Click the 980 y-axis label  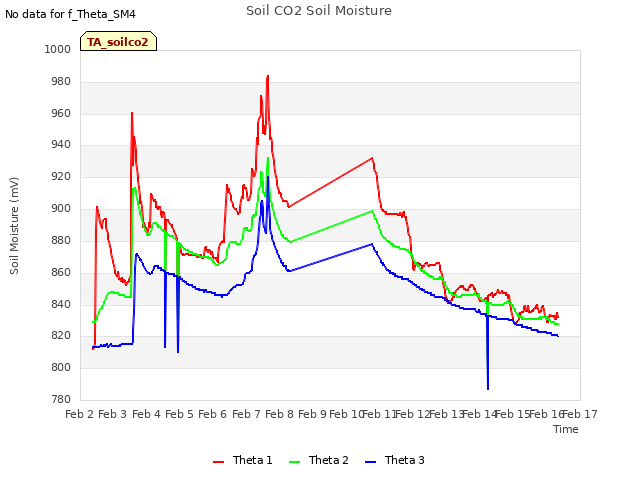click(61, 82)
